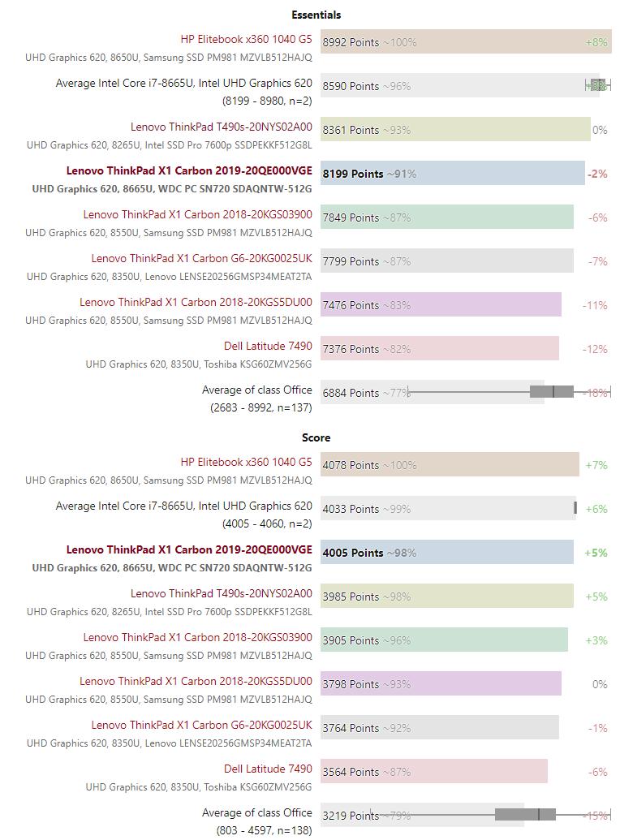
Task: Click Lenovo ThinkPad T490s link in Essentials section
Action: coord(221,127)
